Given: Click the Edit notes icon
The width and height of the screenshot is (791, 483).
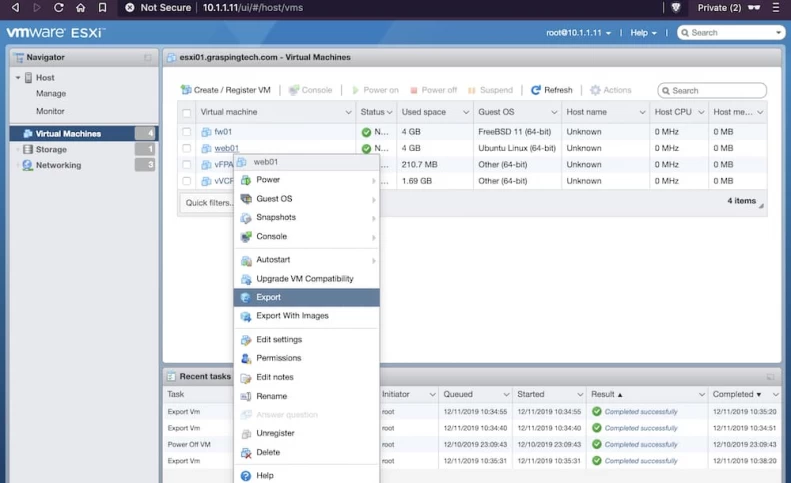Looking at the screenshot, I should coord(246,378).
